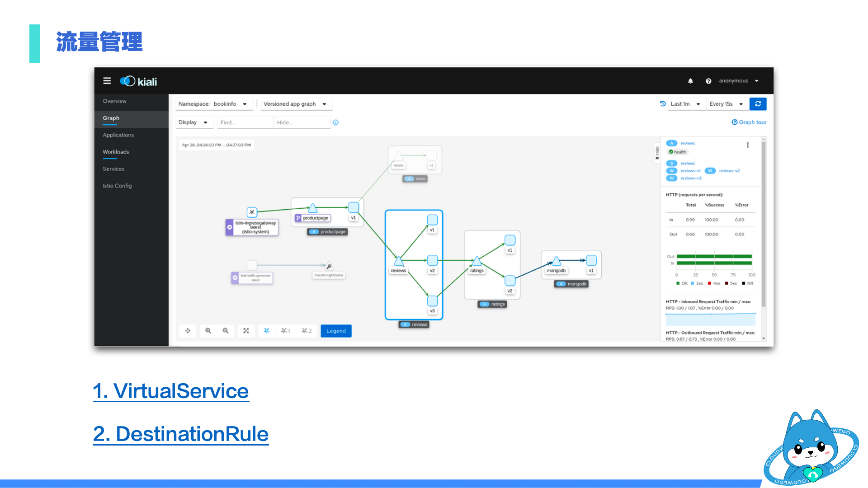The image size is (868, 488).
Task: Open the Legend panel
Action: (x=335, y=331)
